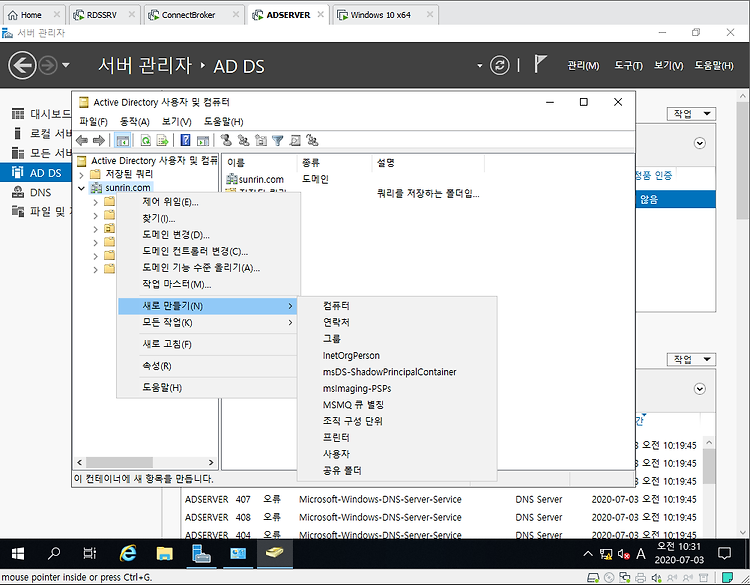Select 공유 폴더 in the New submenu

pyautogui.click(x=397, y=471)
